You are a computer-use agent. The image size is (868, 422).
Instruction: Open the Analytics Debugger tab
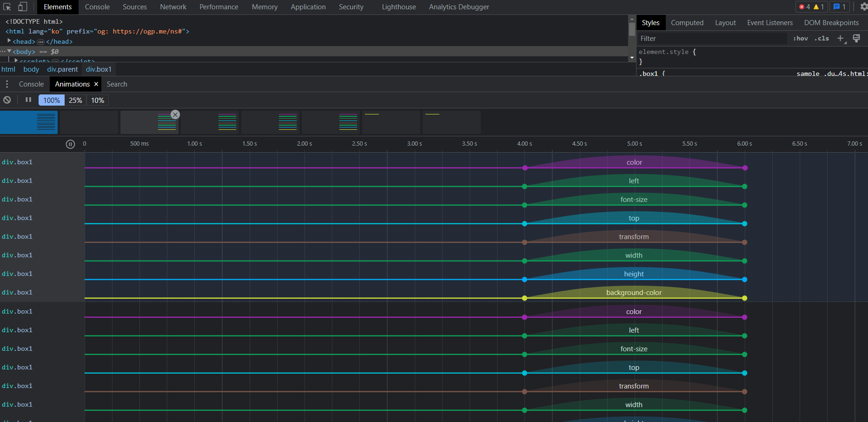pos(459,7)
